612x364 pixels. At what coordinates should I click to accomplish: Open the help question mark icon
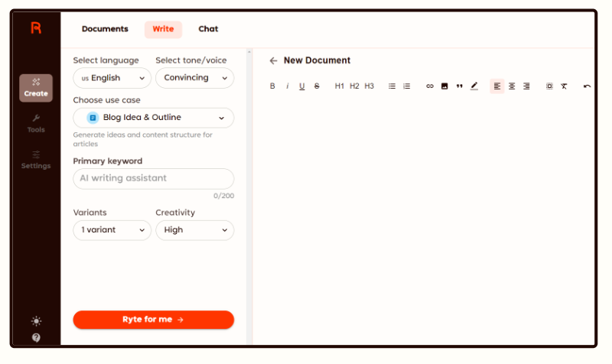coord(36,337)
